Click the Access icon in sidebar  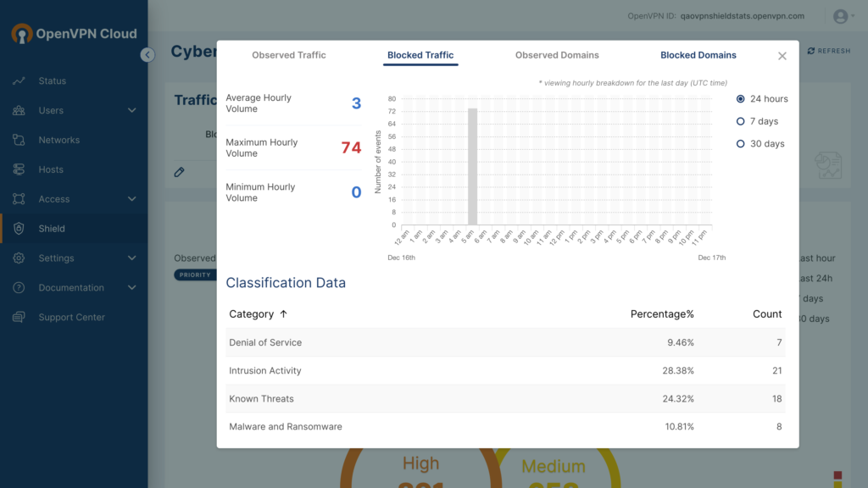(x=19, y=198)
